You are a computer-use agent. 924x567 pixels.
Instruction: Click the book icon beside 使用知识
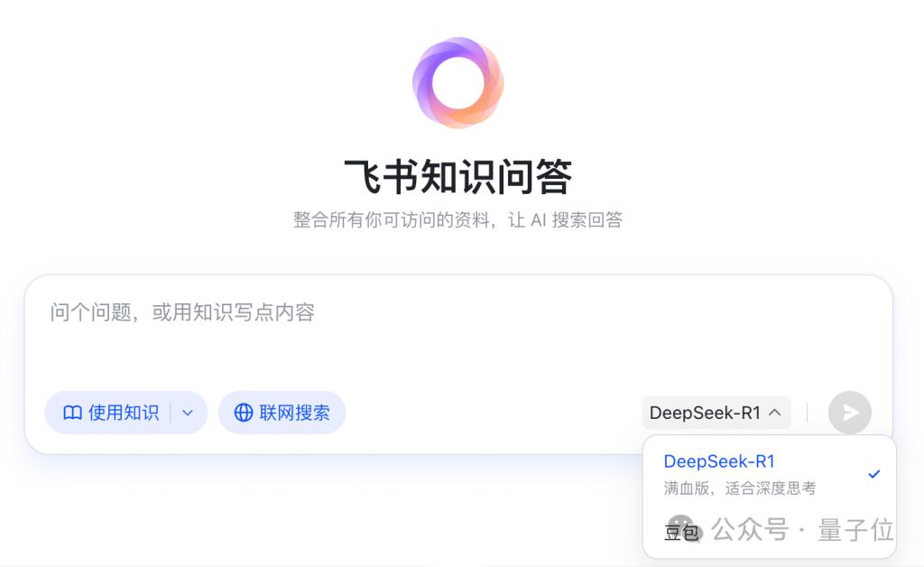pyautogui.click(x=72, y=413)
